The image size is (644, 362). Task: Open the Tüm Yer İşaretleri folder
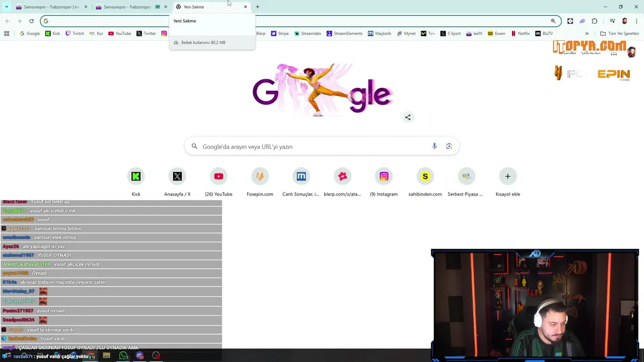(x=619, y=33)
